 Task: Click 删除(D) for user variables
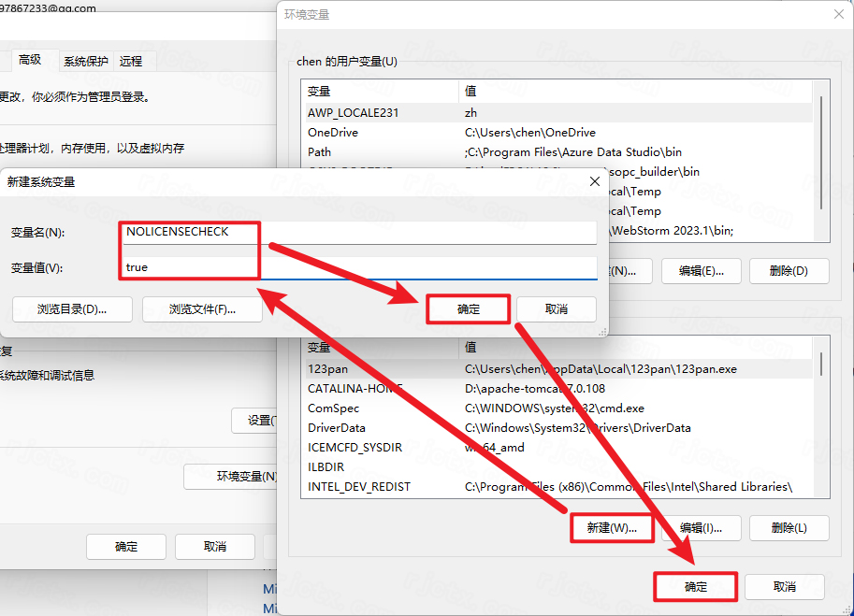click(x=789, y=271)
